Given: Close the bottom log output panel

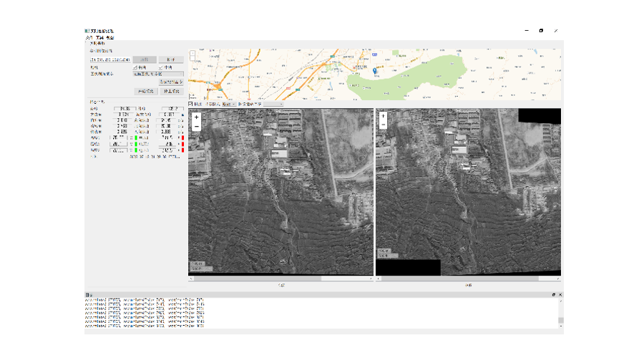Looking at the screenshot, I should click(x=560, y=295).
